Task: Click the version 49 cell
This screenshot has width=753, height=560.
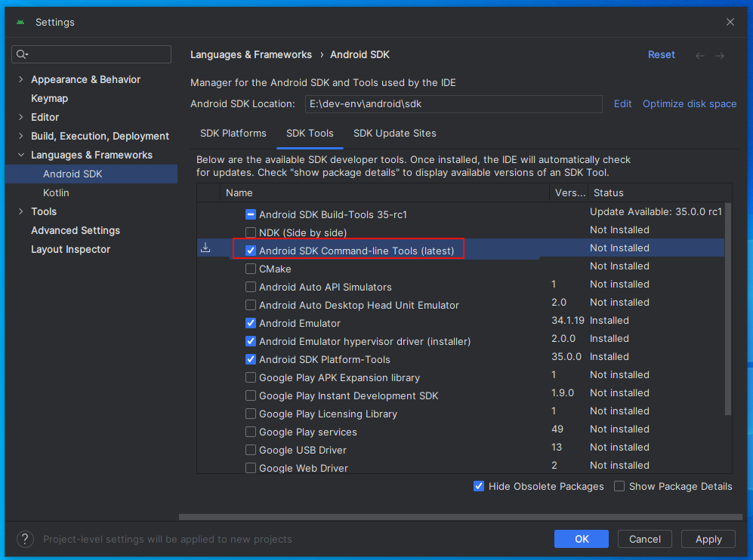Action: pyautogui.click(x=557, y=429)
